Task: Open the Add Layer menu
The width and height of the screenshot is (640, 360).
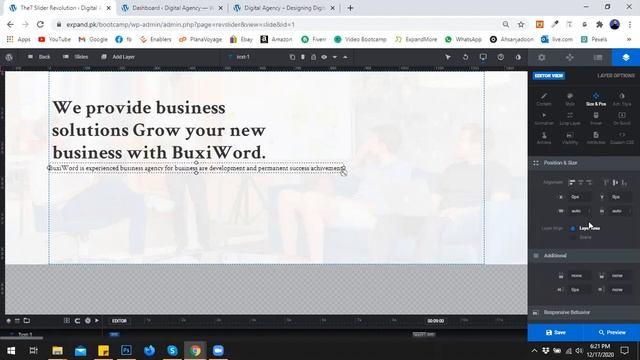Action: click(x=118, y=57)
